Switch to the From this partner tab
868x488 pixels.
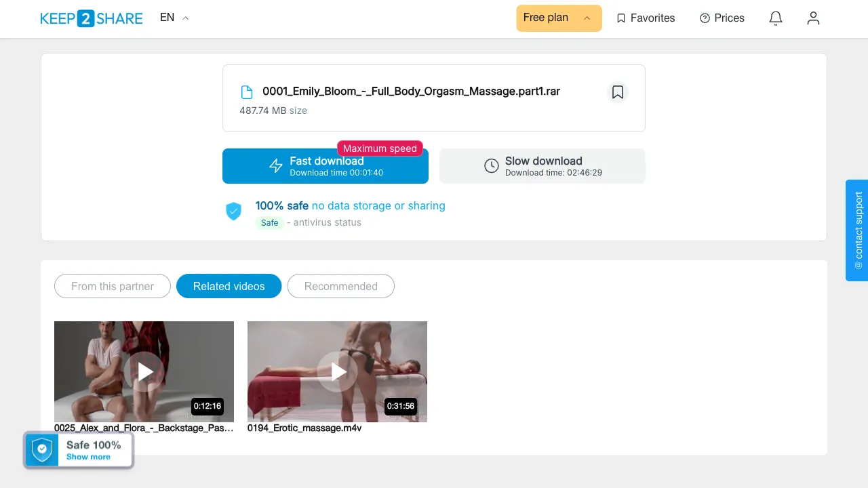(113, 286)
